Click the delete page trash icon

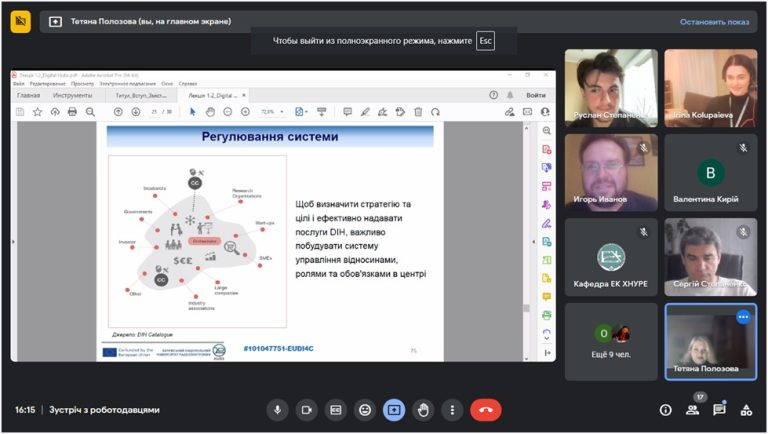tap(418, 112)
